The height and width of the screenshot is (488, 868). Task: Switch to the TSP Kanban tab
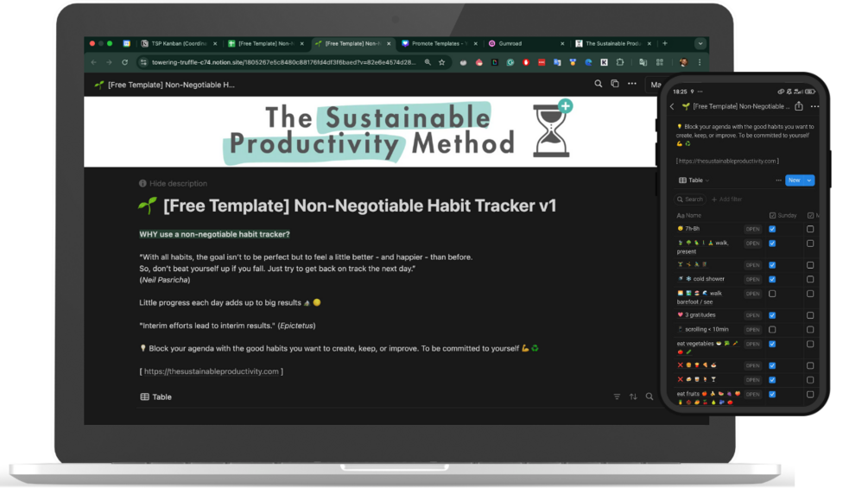179,43
